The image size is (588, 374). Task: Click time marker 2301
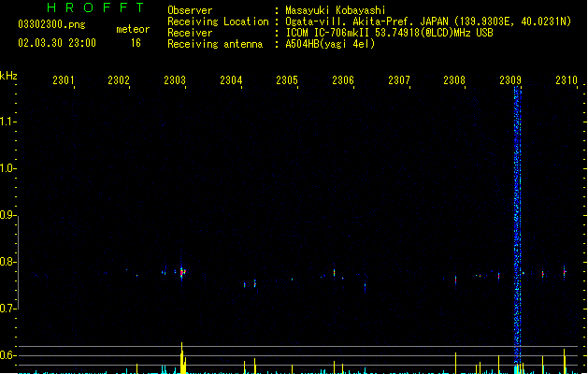63,80
